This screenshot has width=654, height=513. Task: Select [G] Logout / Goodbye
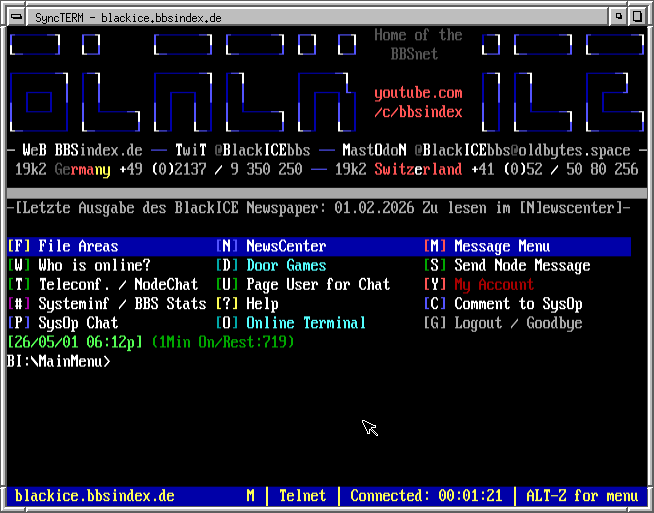(503, 323)
